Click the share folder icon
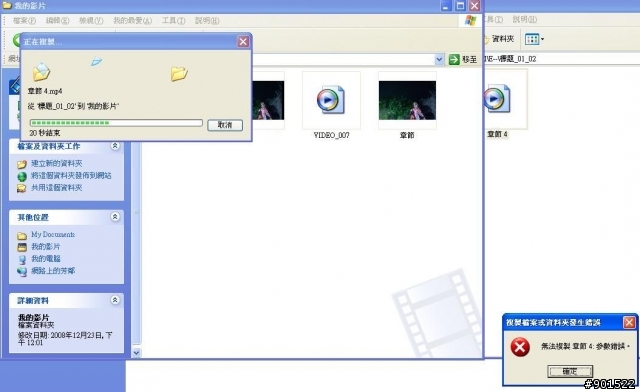Screen dimensions: 640x392 pos(22,188)
